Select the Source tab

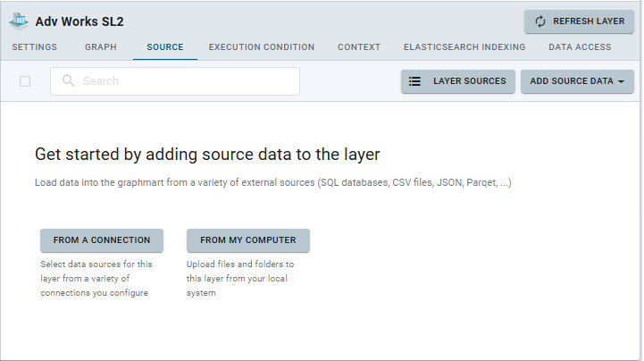point(164,47)
